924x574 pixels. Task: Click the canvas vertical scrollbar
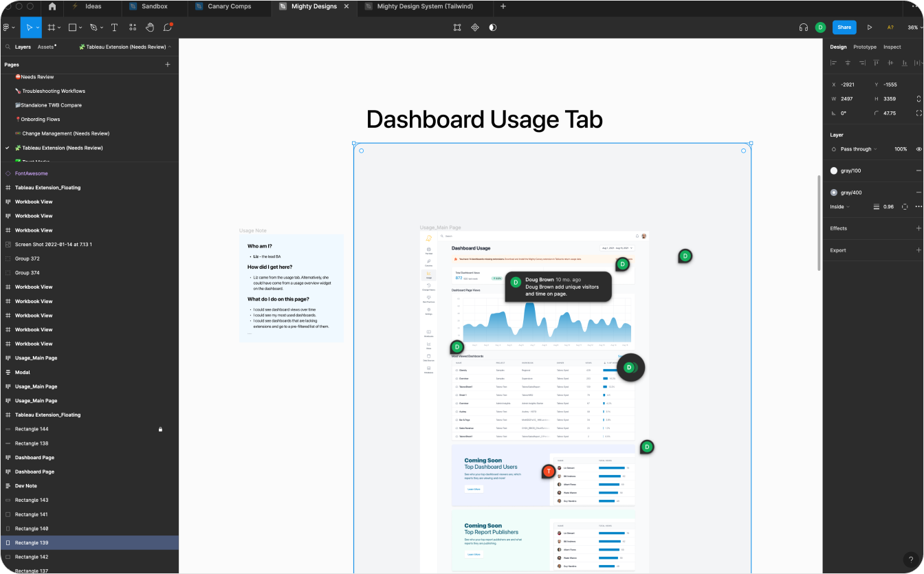[818, 223]
